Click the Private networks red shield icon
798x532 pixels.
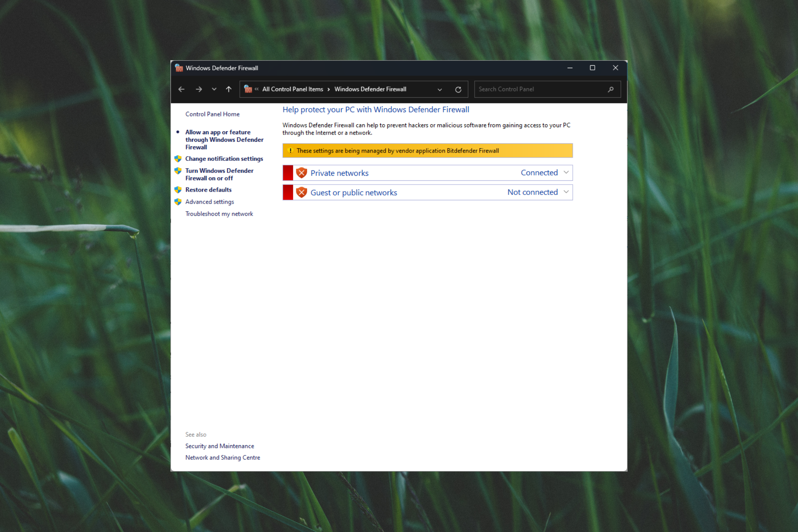coord(301,173)
